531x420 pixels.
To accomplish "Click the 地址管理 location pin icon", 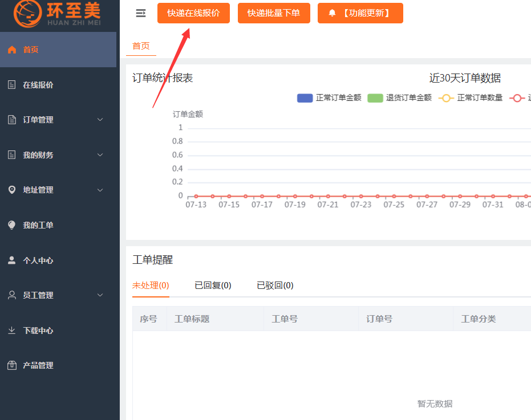I will point(12,190).
